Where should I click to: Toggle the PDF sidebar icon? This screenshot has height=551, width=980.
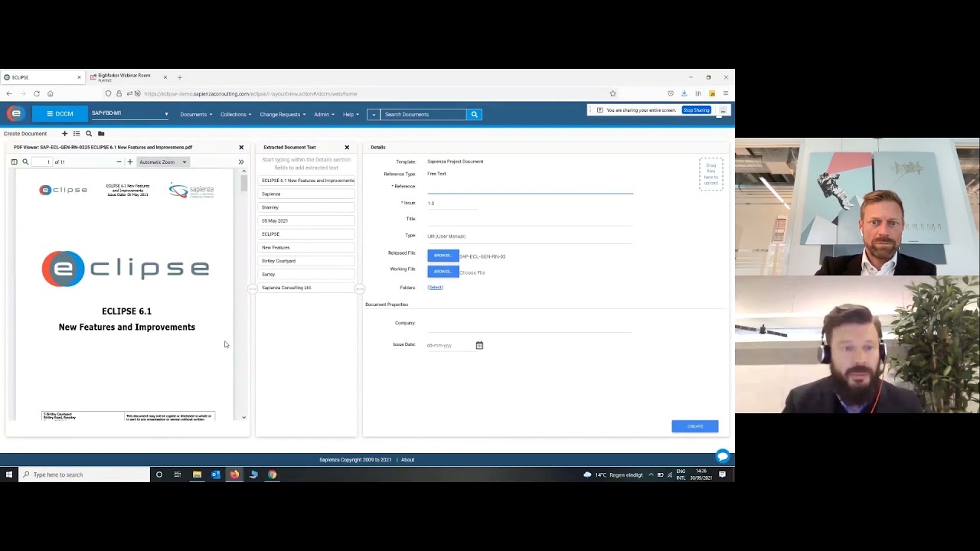[14, 162]
